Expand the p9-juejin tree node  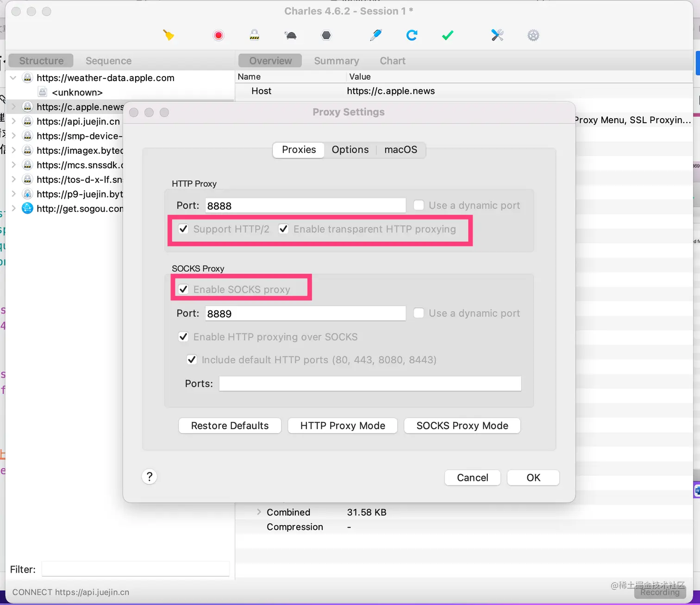[13, 194]
